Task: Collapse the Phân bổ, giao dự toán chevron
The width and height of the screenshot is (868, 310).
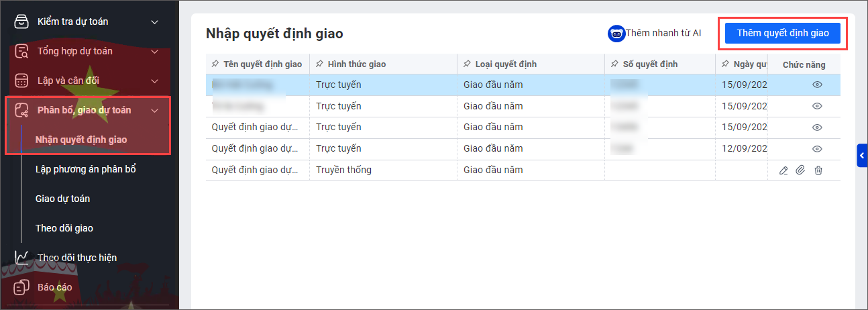Action: point(155,110)
